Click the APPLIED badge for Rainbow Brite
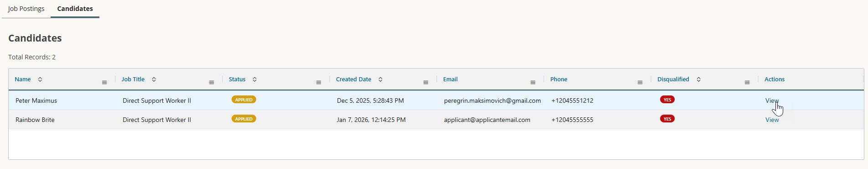868x169 pixels. (244, 119)
